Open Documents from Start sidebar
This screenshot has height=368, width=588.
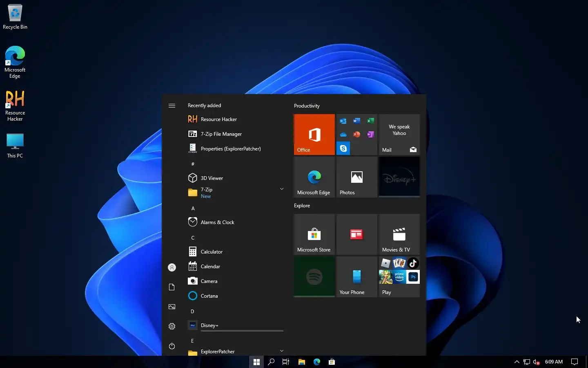(x=172, y=287)
